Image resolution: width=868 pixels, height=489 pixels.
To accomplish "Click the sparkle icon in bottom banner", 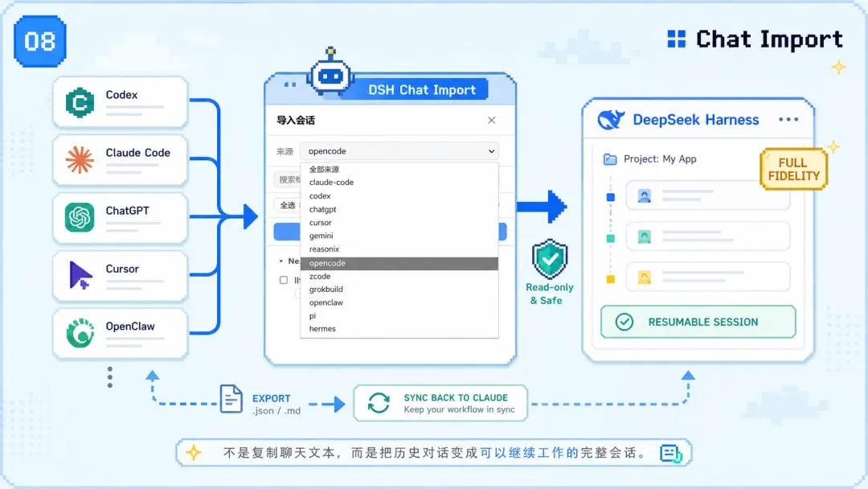I will click(194, 453).
